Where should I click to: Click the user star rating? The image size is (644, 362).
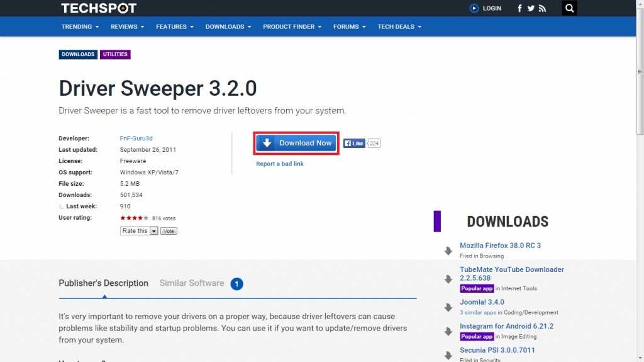coord(134,218)
